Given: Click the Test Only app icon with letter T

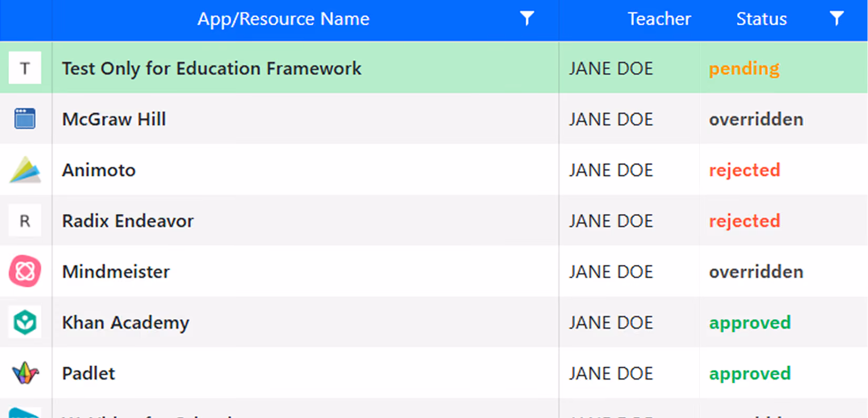Looking at the screenshot, I should click(25, 68).
